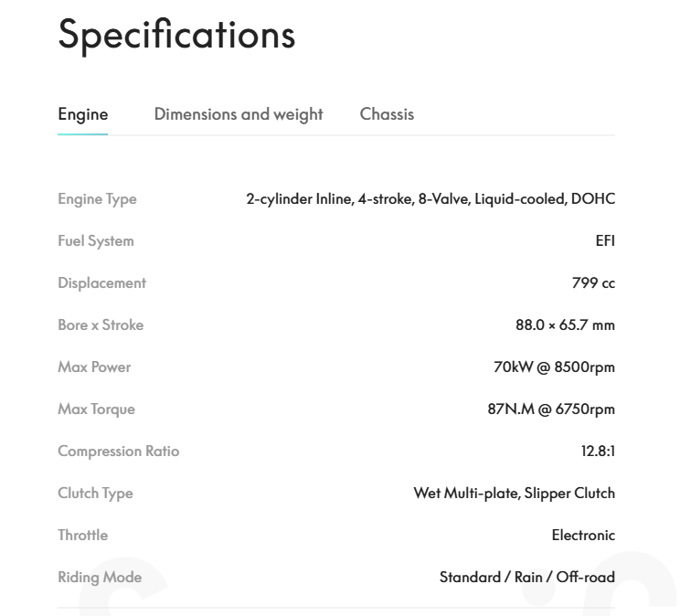Click the Wet Multi-plate, Slipper Clutch value
The height and width of the screenshot is (616, 680).
click(514, 494)
